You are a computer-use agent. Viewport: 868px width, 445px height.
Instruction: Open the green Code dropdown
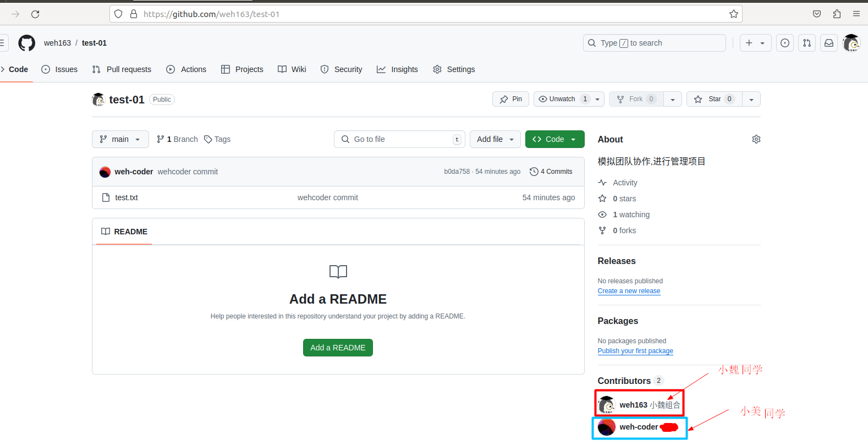[554, 139]
